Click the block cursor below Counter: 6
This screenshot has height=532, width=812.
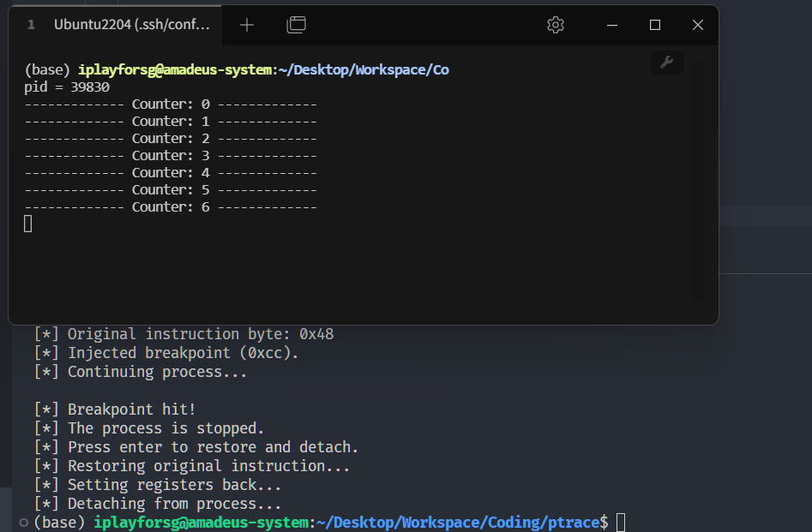tap(28, 224)
